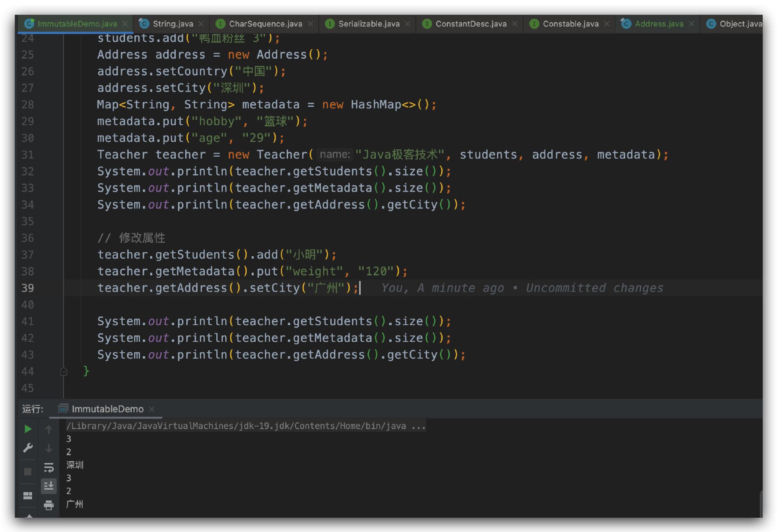Toggle scroll to end of console
This screenshot has height=532, width=777.
49,486
